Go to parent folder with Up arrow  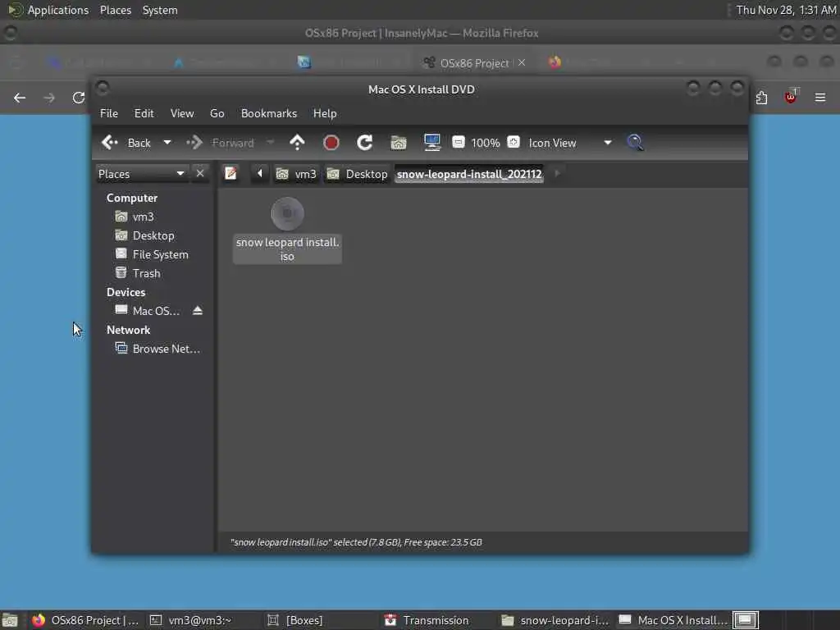coord(297,143)
